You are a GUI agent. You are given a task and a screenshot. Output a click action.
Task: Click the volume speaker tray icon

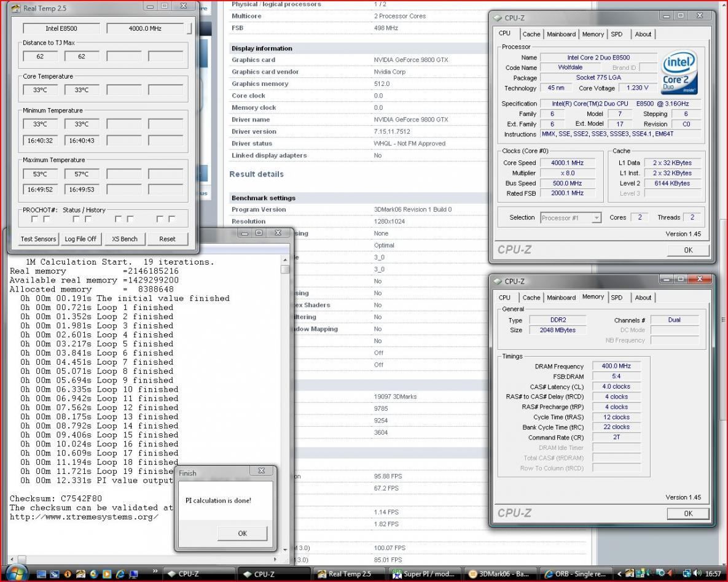click(697, 573)
